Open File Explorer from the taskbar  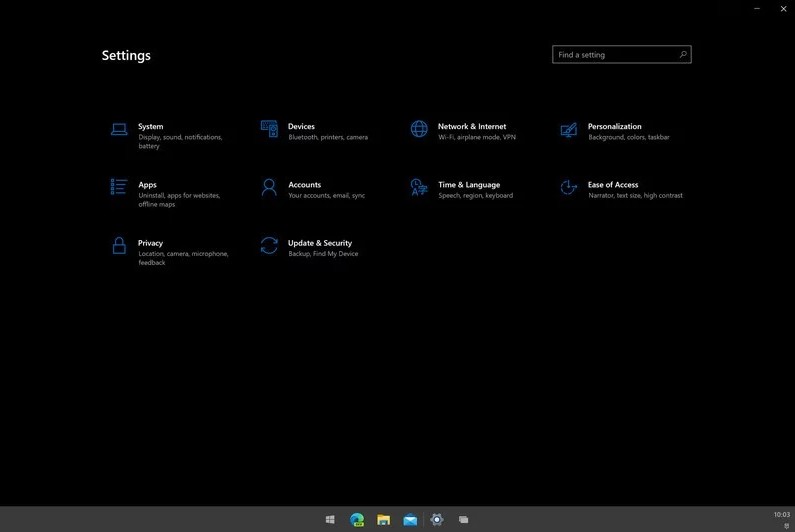[383, 520]
